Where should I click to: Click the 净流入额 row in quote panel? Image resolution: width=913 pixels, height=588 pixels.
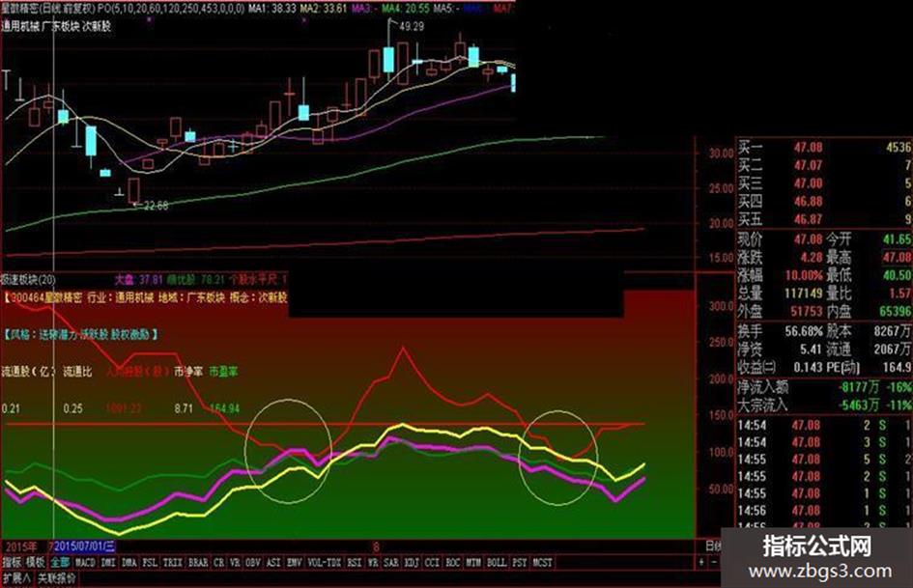[824, 387]
